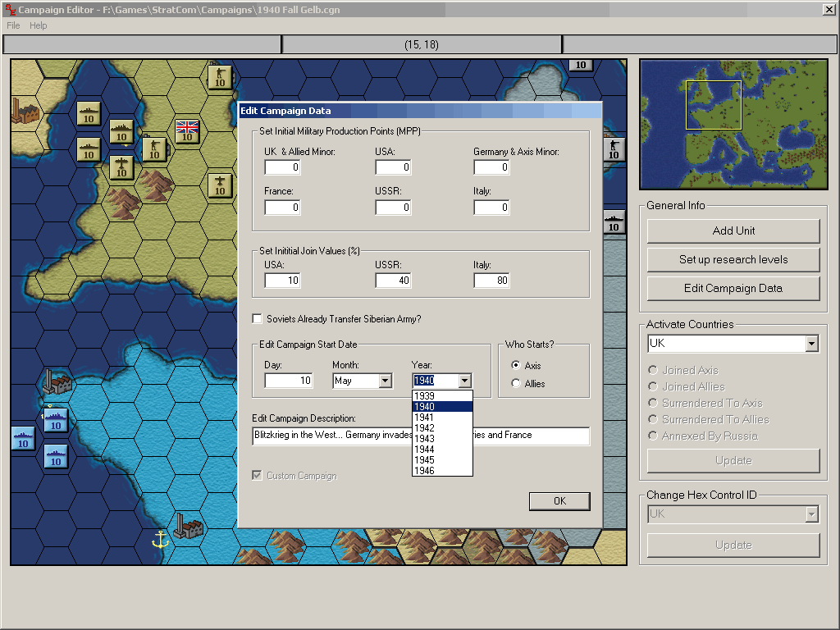Click the Campaign Editor title bar icon
The image size is (840, 630).
(x=10, y=9)
